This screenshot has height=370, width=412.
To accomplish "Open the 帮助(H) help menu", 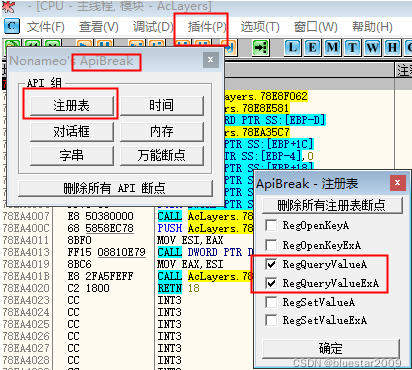I will click(372, 27).
